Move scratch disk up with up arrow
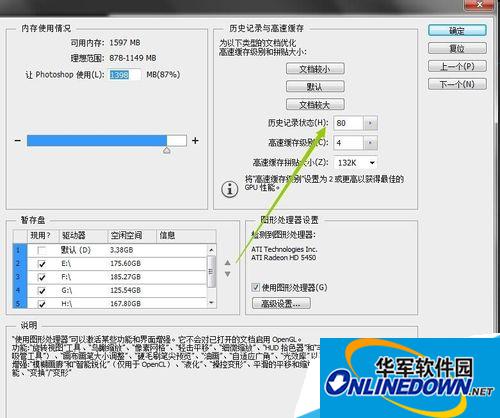The width and height of the screenshot is (500, 418). [228, 263]
